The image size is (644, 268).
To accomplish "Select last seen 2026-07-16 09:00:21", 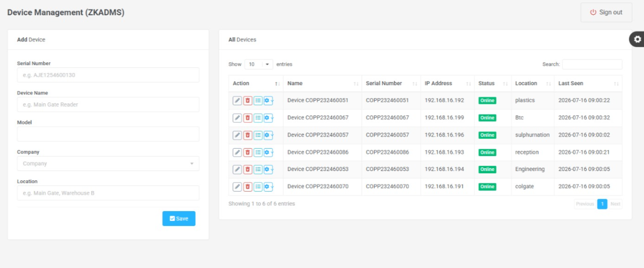I will click(x=584, y=152).
